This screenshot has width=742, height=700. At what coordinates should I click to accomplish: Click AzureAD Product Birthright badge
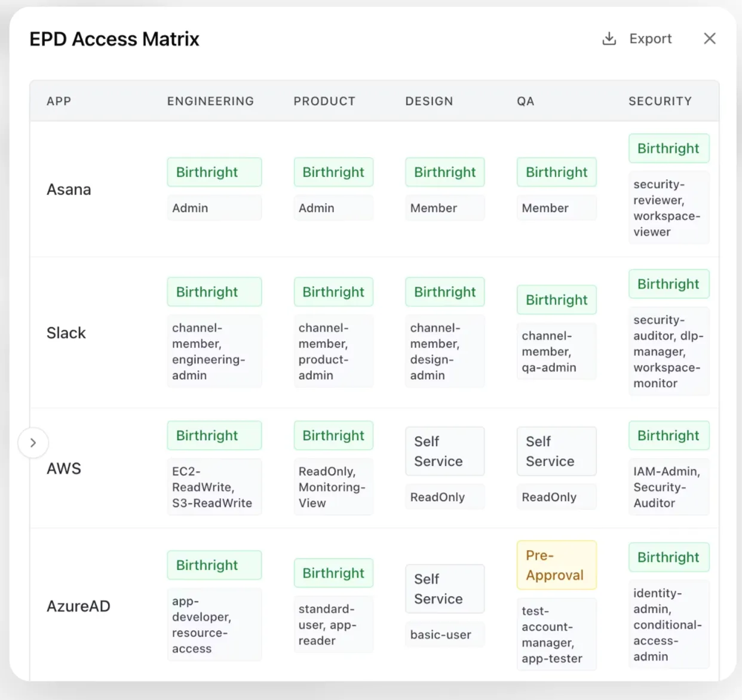tap(333, 573)
